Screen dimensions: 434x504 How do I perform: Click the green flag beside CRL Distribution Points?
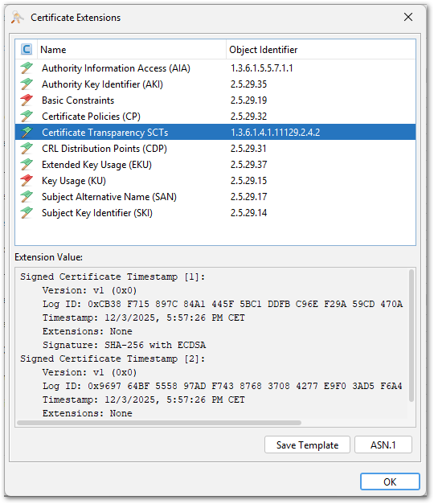click(x=27, y=148)
